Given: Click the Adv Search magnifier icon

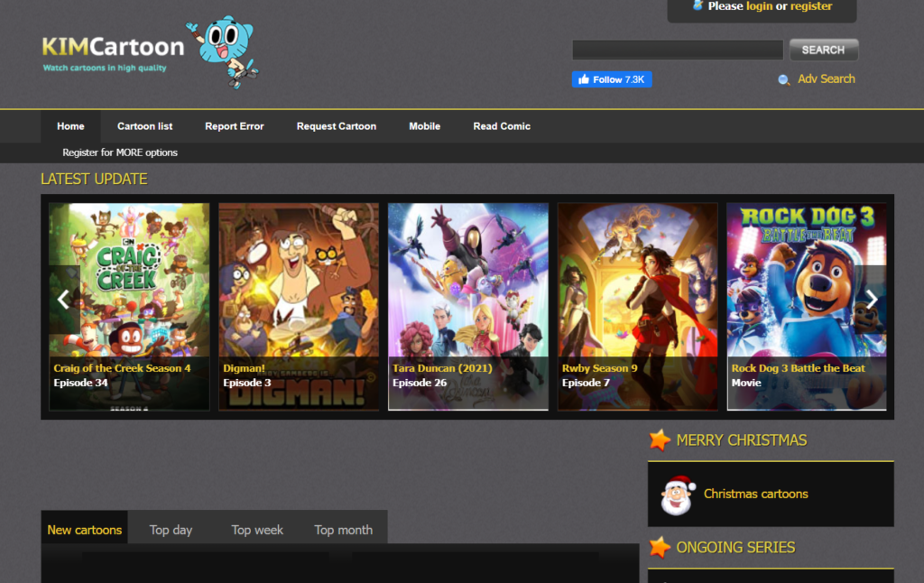Looking at the screenshot, I should tap(783, 79).
